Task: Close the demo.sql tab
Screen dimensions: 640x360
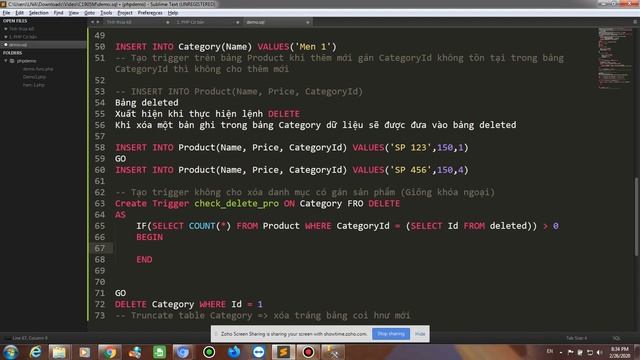Action: (308, 22)
